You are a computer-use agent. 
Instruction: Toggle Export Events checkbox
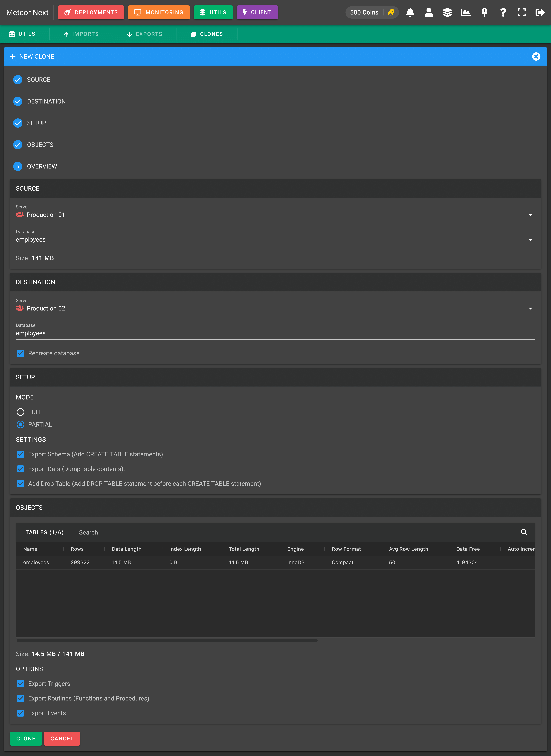click(20, 713)
